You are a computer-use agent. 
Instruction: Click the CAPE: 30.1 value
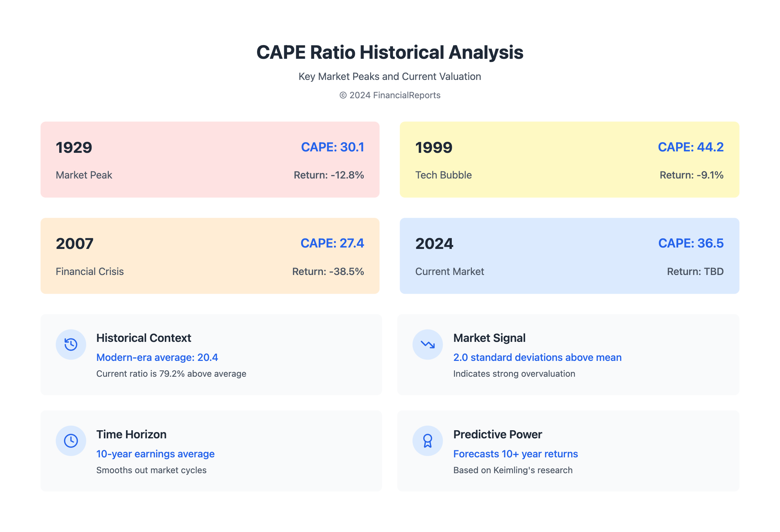(x=332, y=147)
